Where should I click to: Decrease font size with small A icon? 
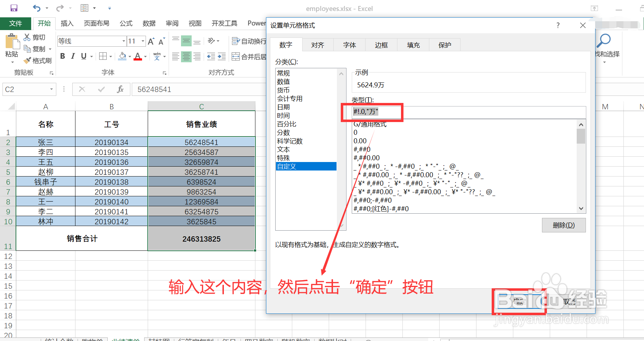[162, 41]
